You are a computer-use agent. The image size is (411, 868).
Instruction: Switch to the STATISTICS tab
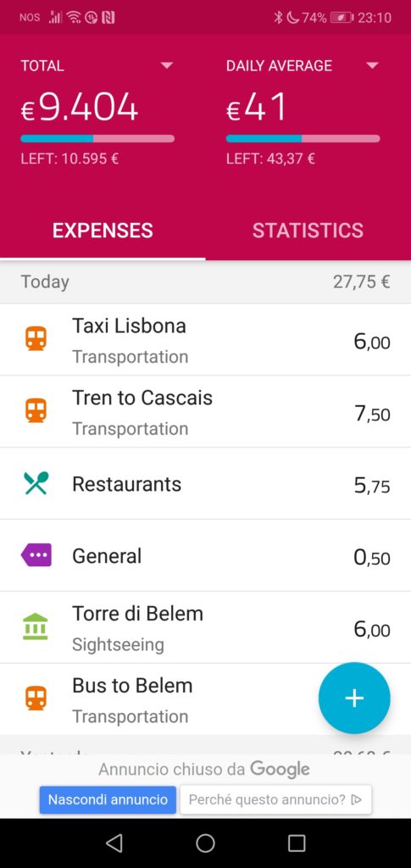point(308,231)
